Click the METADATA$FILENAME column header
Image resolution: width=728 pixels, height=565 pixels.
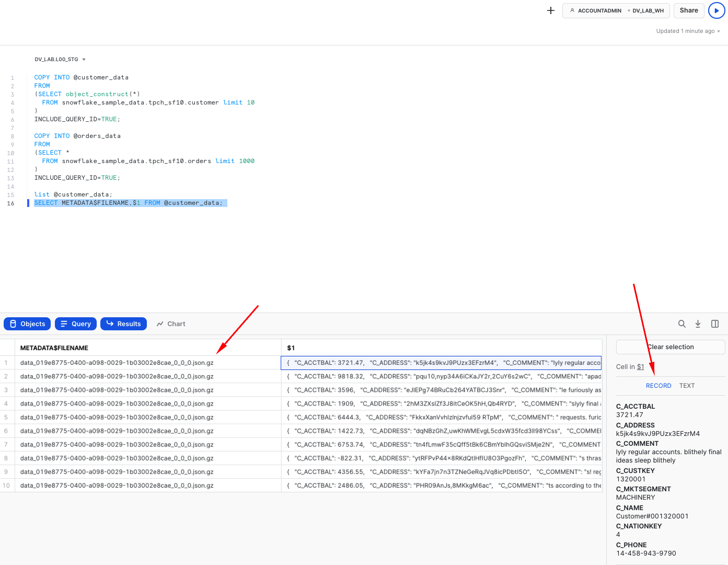pyautogui.click(x=54, y=348)
